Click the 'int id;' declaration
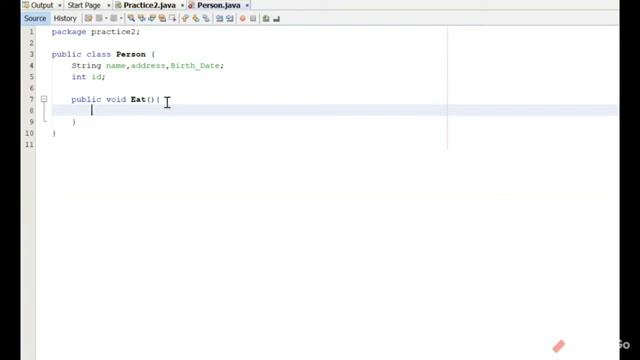This screenshot has width=640, height=360. [89, 77]
